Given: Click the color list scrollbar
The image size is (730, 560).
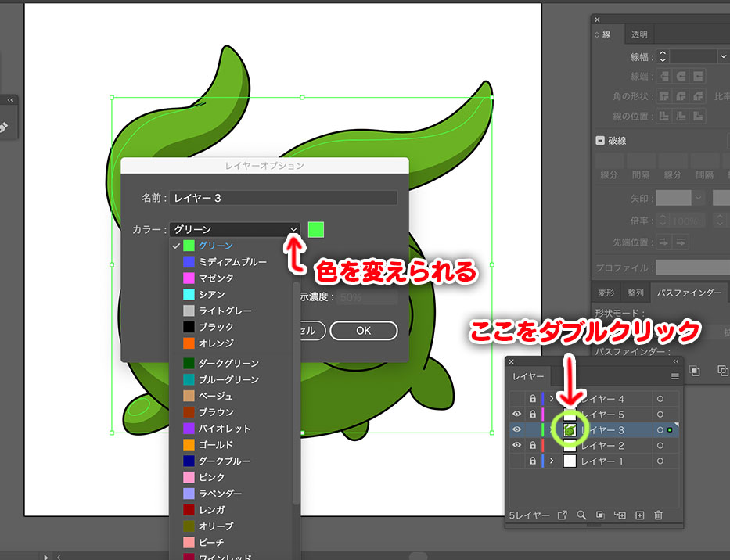Looking at the screenshot, I should click(296, 392).
